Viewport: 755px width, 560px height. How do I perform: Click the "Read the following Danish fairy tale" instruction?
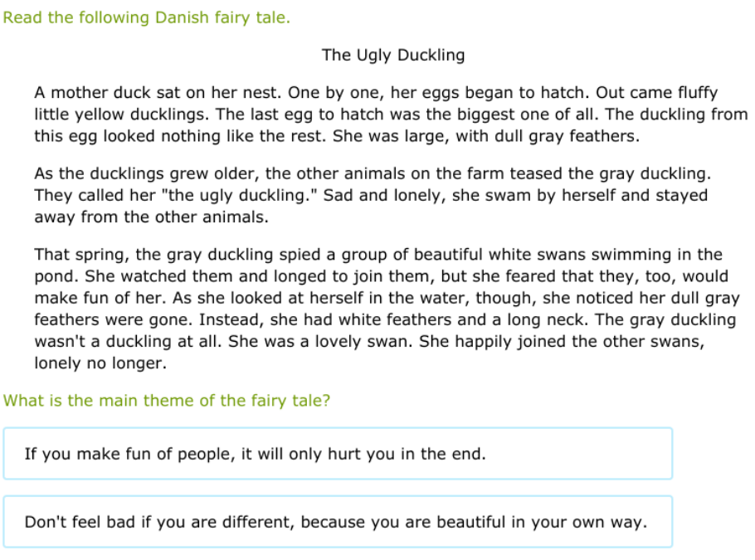click(x=147, y=17)
